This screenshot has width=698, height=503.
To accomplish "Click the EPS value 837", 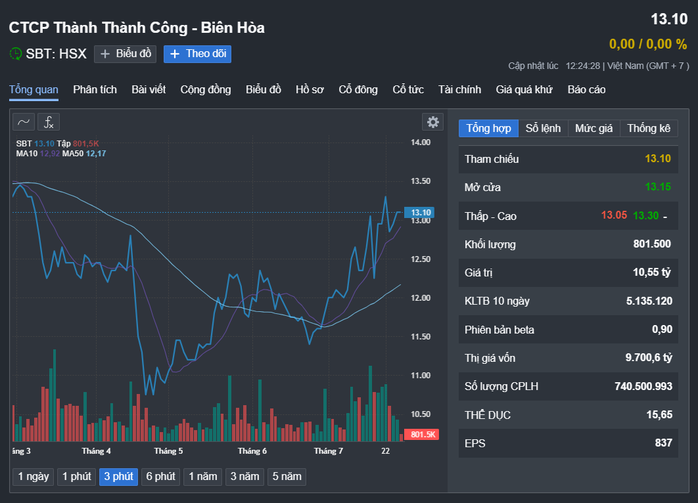I will pos(663,443).
